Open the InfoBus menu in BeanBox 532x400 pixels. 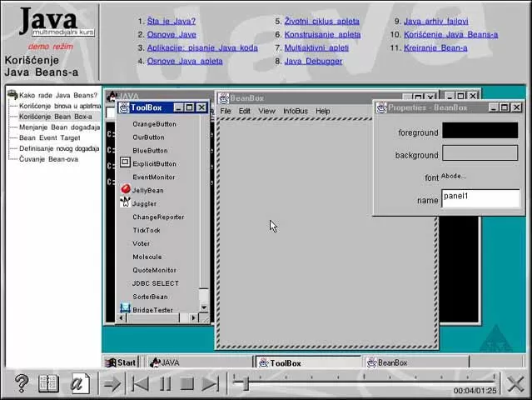point(296,111)
